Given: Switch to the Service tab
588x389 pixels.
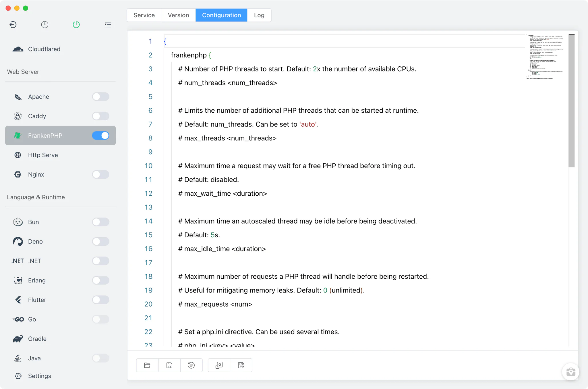Looking at the screenshot, I should tap(144, 15).
